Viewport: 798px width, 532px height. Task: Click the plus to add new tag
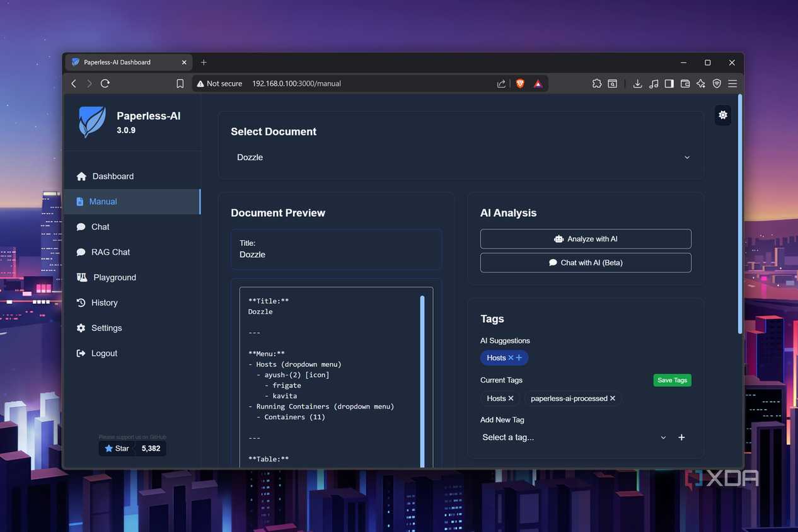(681, 437)
